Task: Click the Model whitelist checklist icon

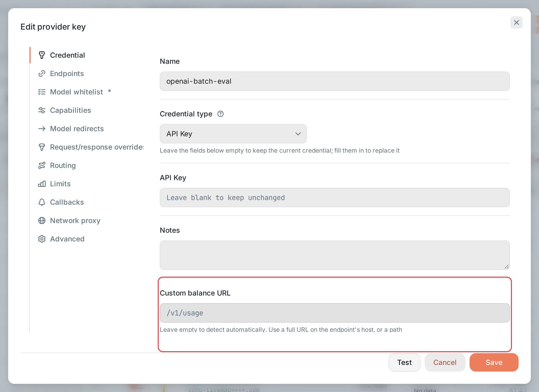Action: pyautogui.click(x=42, y=92)
